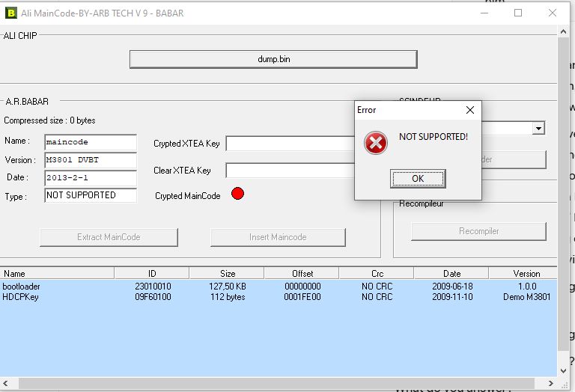The image size is (575, 392).
Task: Sort list by ID column header
Action: pos(152,273)
